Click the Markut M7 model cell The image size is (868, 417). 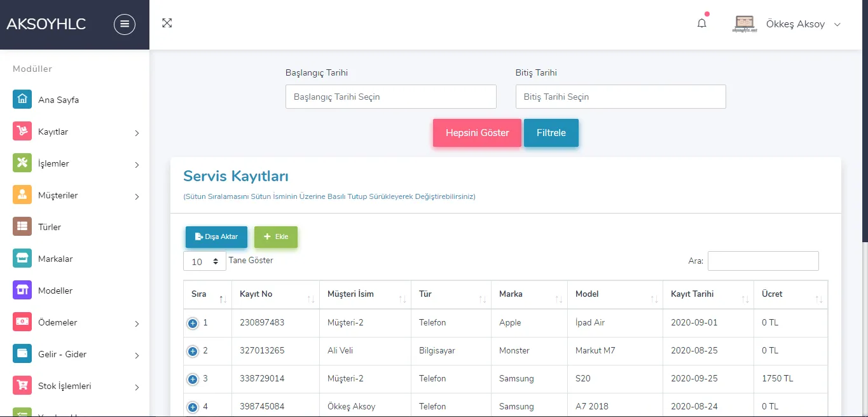[615, 350]
